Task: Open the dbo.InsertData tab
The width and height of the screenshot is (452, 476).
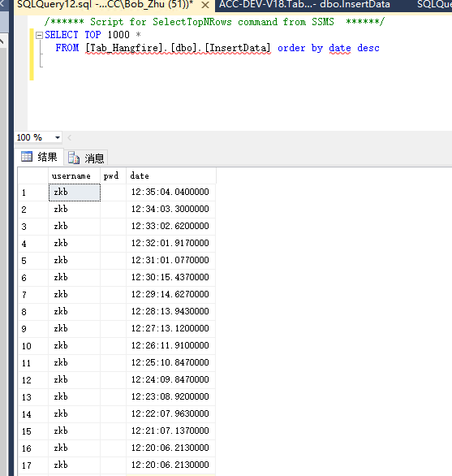Action: 304,5
